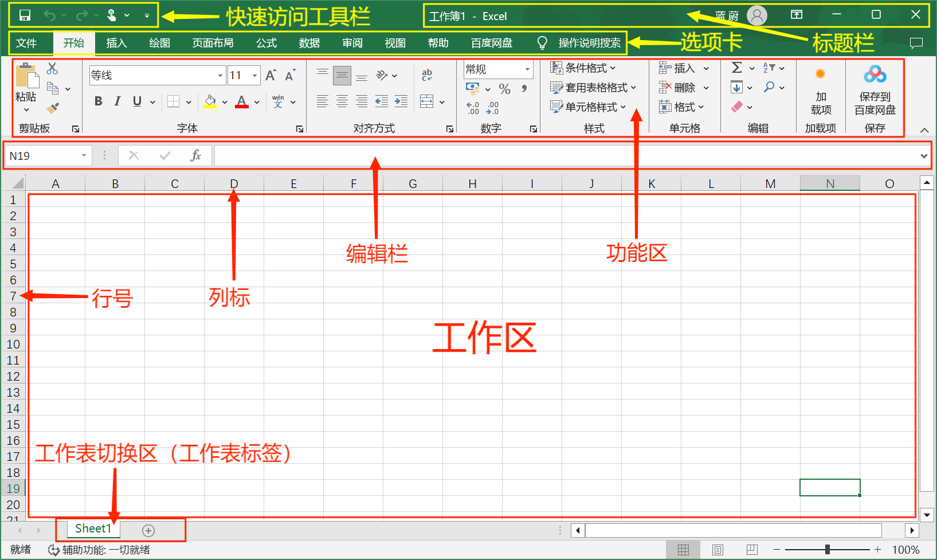Open the 插入 ribbon tab

pos(116,43)
